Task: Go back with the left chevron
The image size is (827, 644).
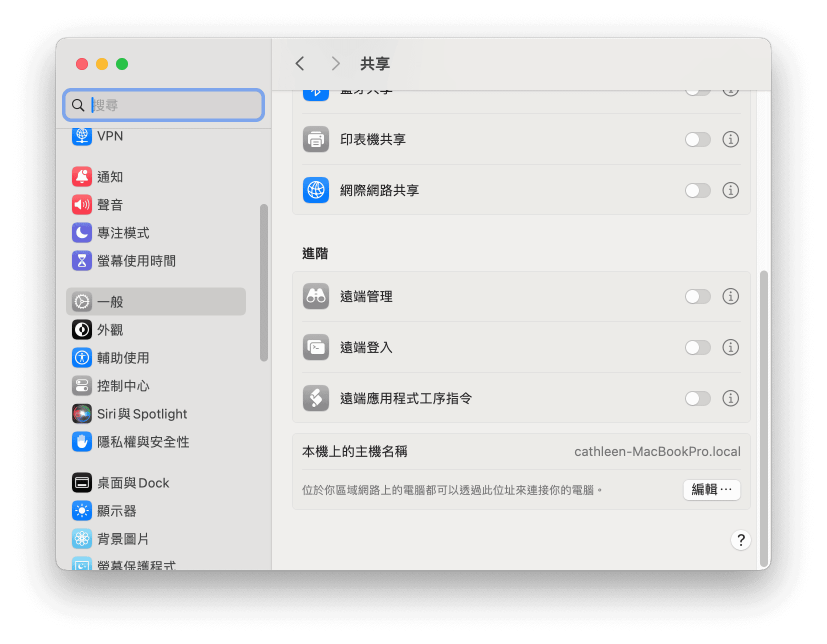Action: tap(300, 63)
